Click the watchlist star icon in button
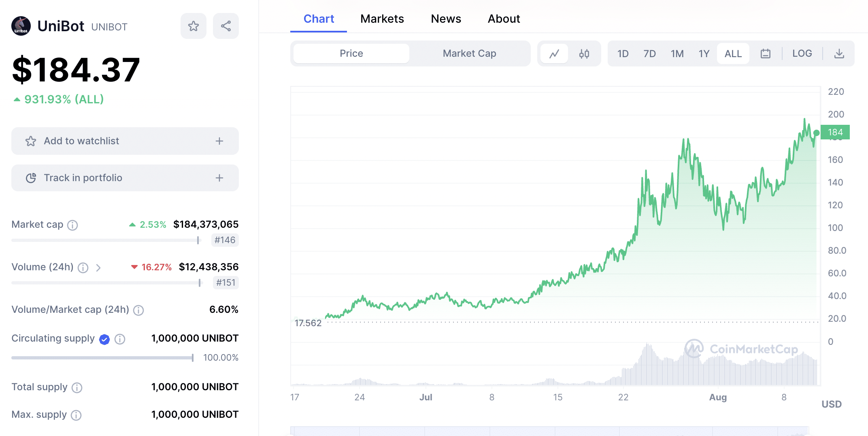Viewport: 868px width, 436px height. click(31, 141)
